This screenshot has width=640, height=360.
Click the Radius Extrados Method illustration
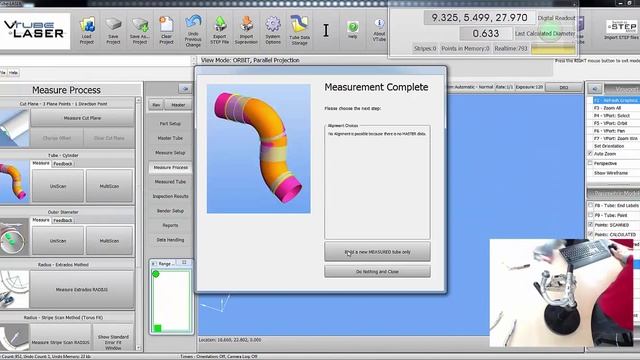tap(15, 289)
